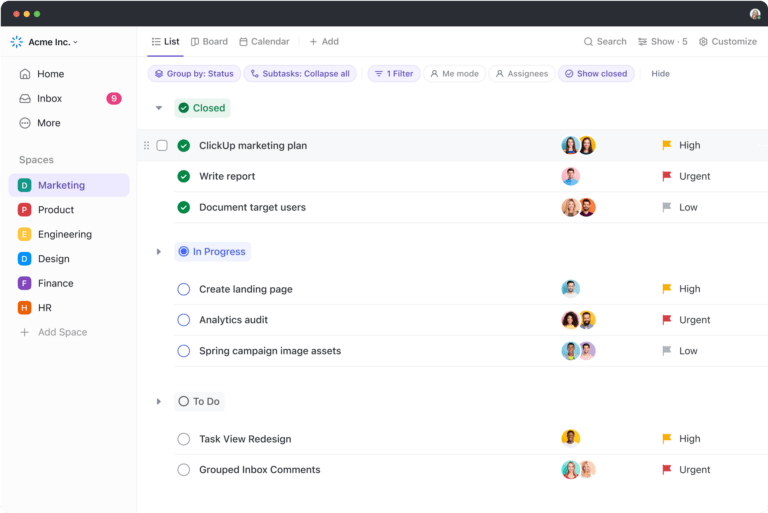768x513 pixels.
Task: Click the urgent red flag on Write report
Action: point(667,176)
